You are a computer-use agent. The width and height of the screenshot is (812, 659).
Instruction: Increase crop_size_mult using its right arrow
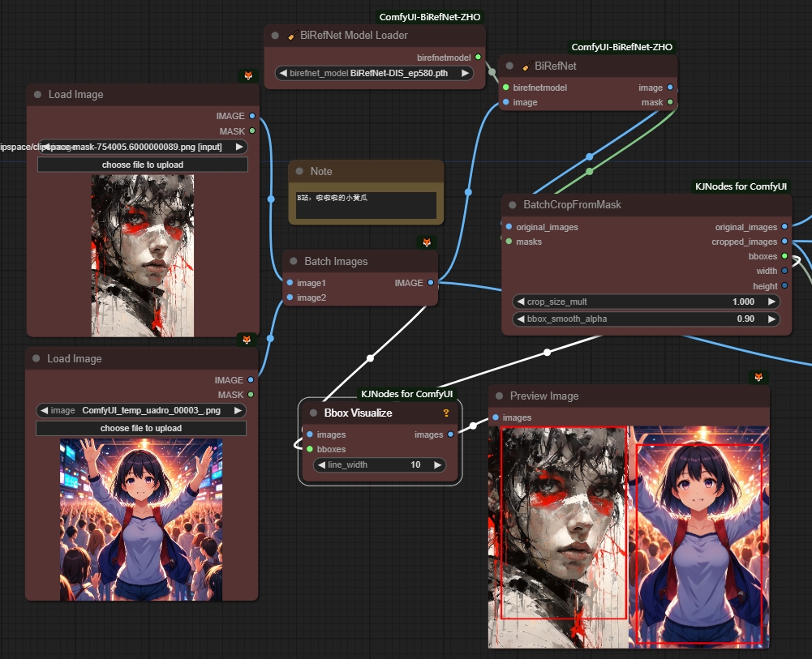[771, 302]
